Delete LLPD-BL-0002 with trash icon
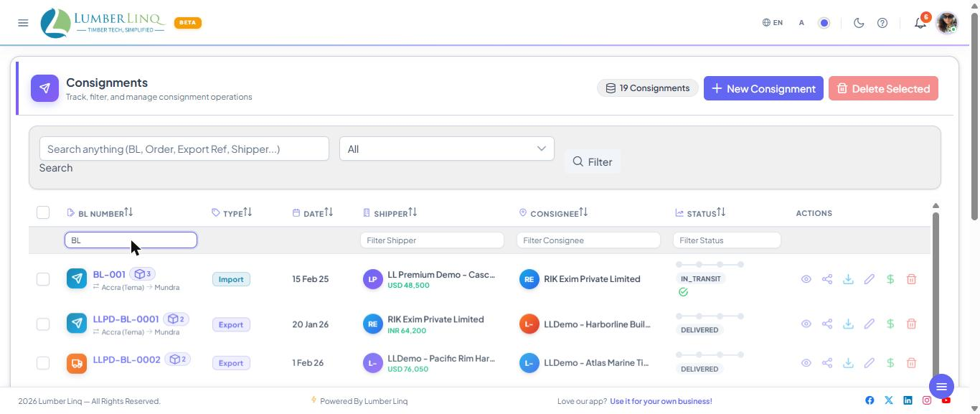Screen dimensions: 980x414 (x=911, y=363)
